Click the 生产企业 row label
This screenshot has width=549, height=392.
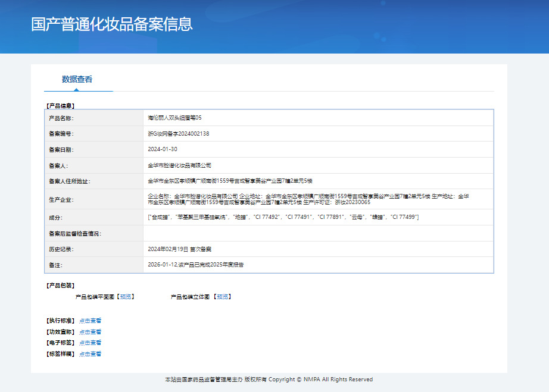[61, 200]
